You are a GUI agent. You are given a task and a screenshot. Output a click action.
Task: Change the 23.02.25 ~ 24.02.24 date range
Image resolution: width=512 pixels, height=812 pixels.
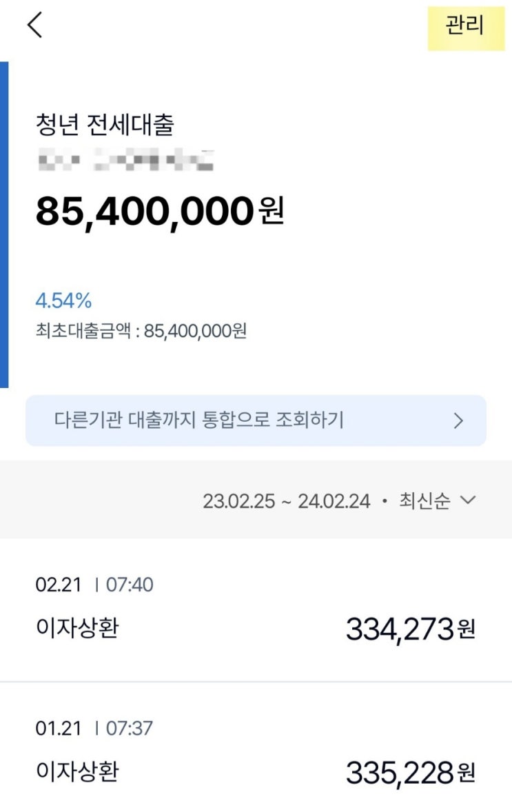[x=286, y=500]
